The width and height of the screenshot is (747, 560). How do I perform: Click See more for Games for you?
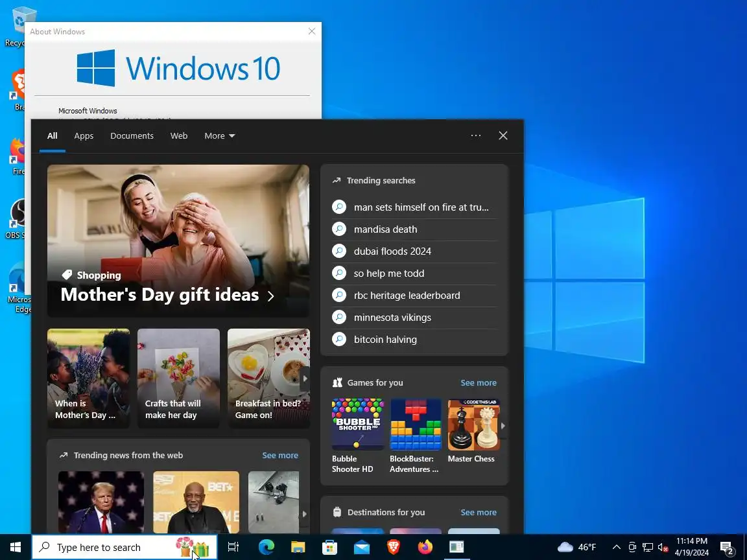click(x=479, y=383)
